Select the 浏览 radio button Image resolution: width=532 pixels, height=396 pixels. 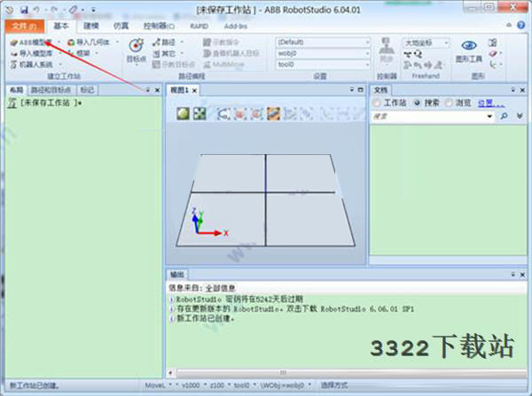point(449,103)
